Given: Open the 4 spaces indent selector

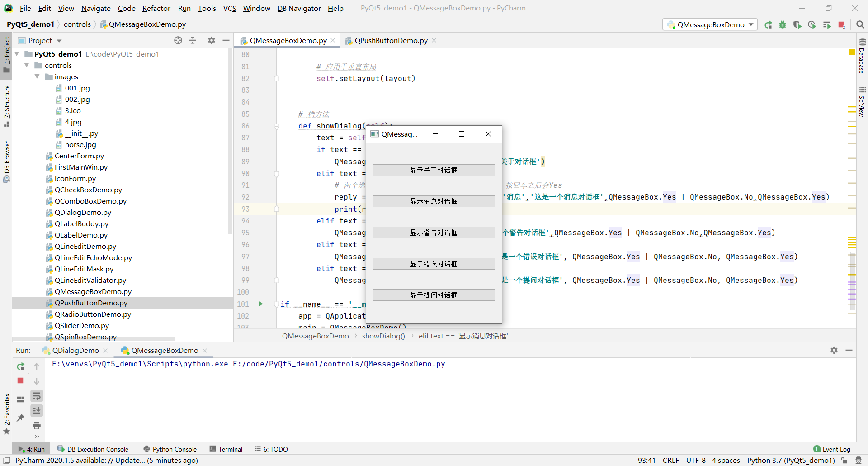Looking at the screenshot, I should coord(726,461).
